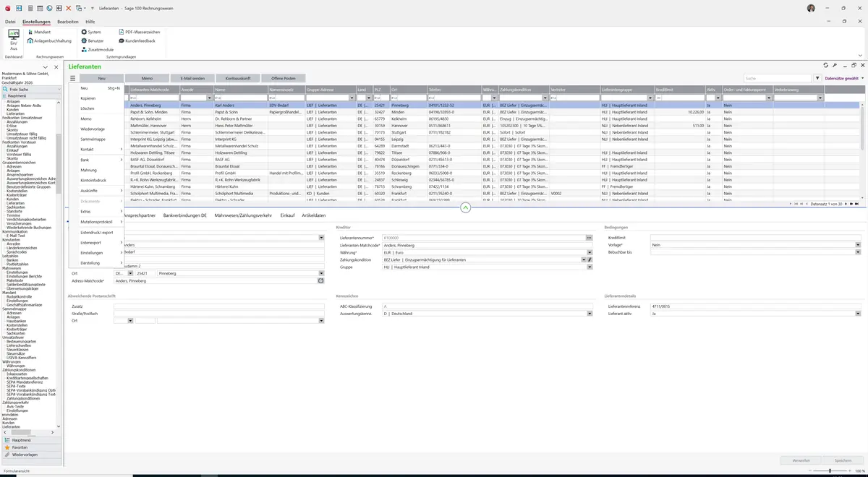
Task: Click the calculator icon in quick access toolbar
Action: pyautogui.click(x=29, y=8)
